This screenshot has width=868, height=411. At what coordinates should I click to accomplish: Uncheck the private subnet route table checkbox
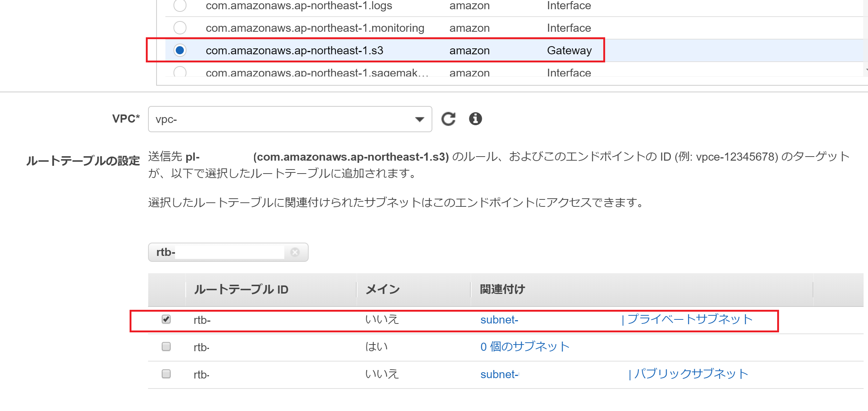[x=166, y=319]
